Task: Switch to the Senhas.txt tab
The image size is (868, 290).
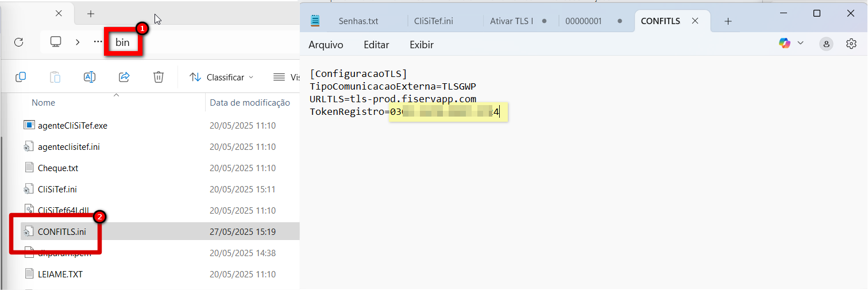Action: (358, 21)
